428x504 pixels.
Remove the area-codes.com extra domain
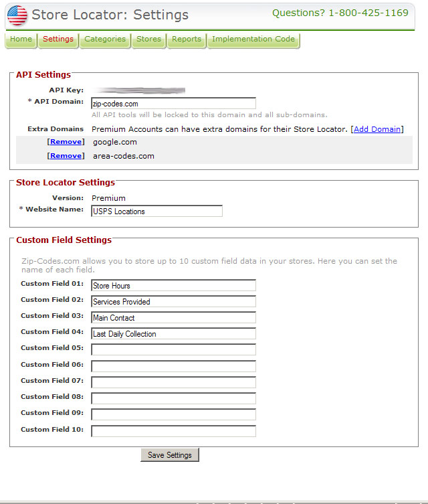pyautogui.click(x=66, y=156)
